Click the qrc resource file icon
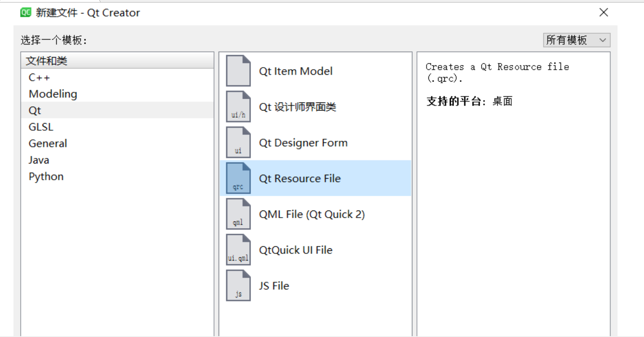 click(238, 178)
